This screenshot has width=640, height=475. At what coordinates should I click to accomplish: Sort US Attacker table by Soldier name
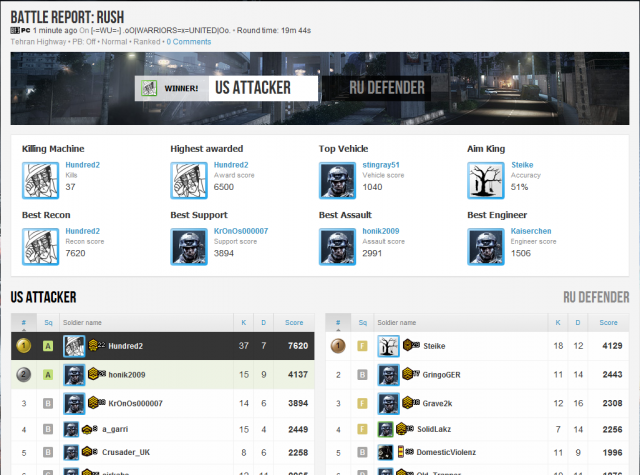coord(86,322)
